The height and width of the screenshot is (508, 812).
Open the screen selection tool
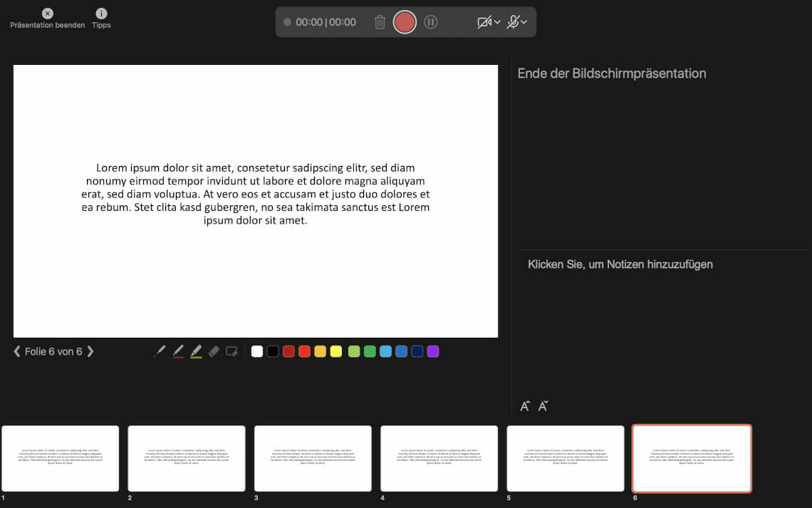231,351
